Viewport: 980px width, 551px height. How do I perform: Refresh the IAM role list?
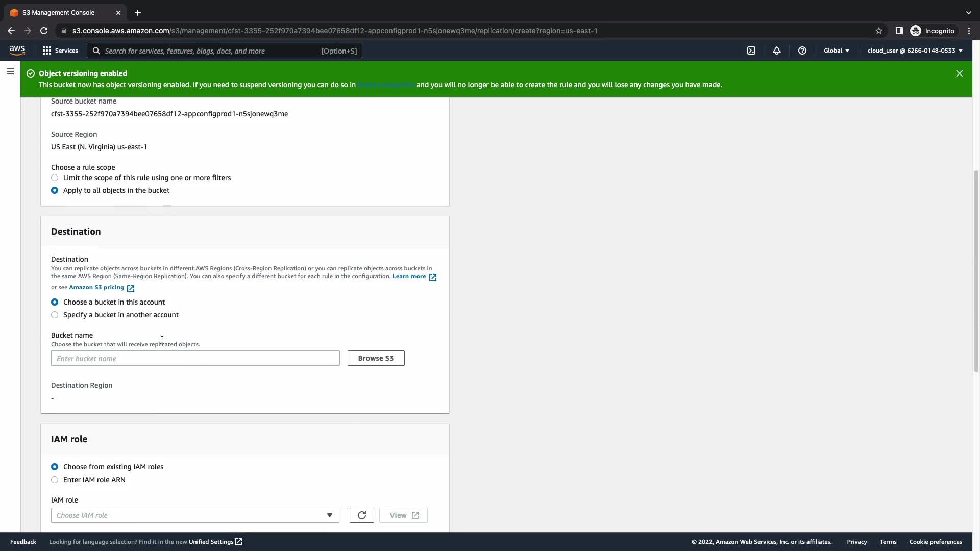click(x=361, y=515)
